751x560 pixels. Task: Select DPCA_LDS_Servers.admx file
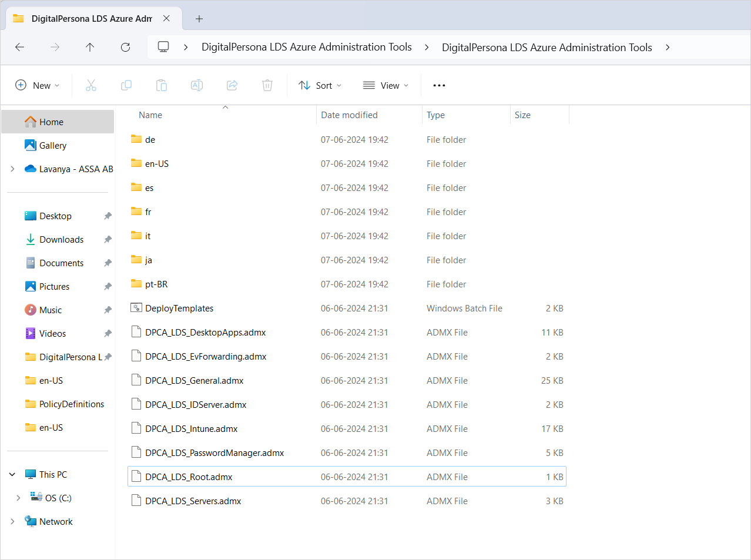point(347,501)
